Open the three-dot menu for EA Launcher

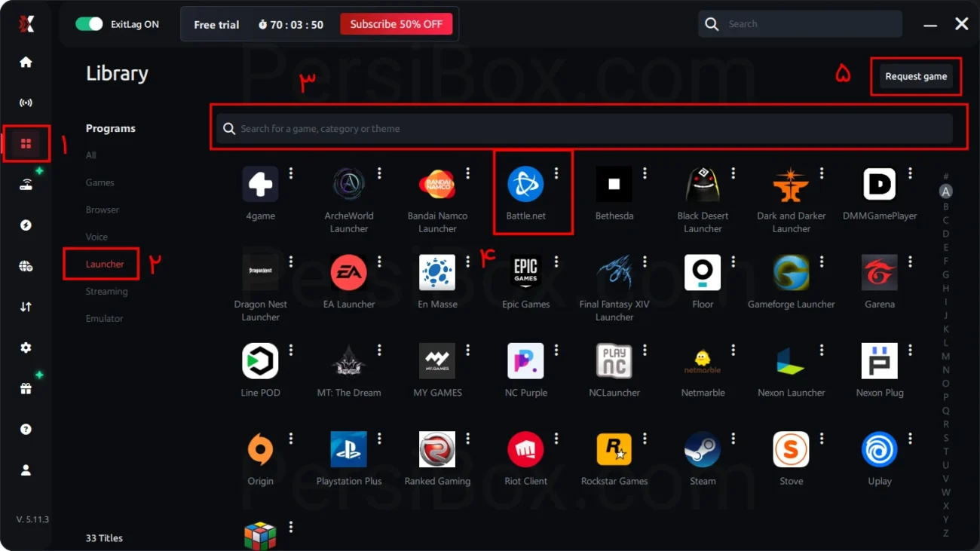pos(379,262)
